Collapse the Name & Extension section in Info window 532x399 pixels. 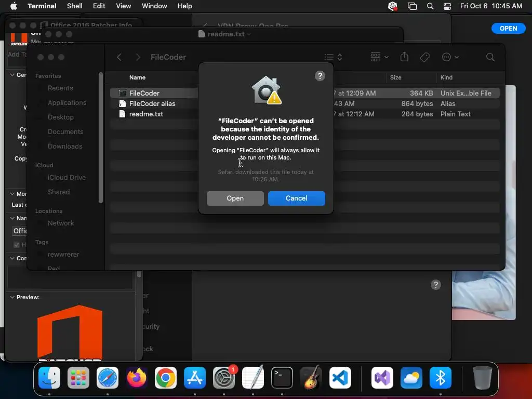point(12,218)
